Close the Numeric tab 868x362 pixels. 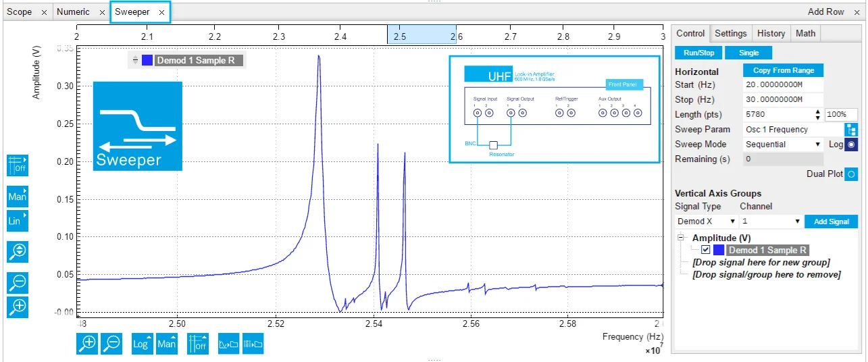(x=102, y=12)
